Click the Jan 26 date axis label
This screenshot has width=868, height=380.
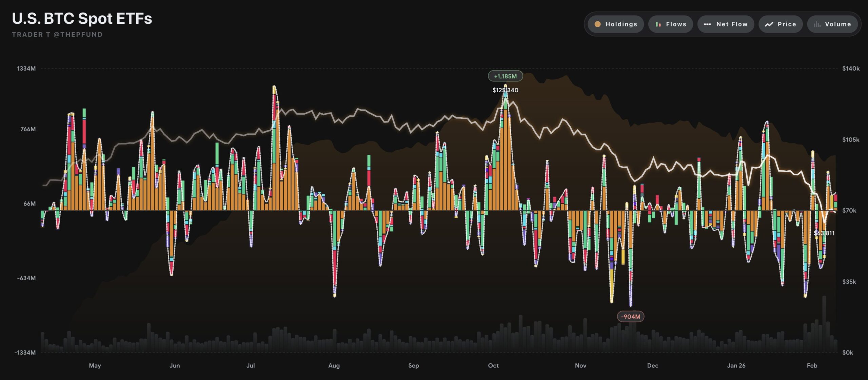(x=736, y=365)
